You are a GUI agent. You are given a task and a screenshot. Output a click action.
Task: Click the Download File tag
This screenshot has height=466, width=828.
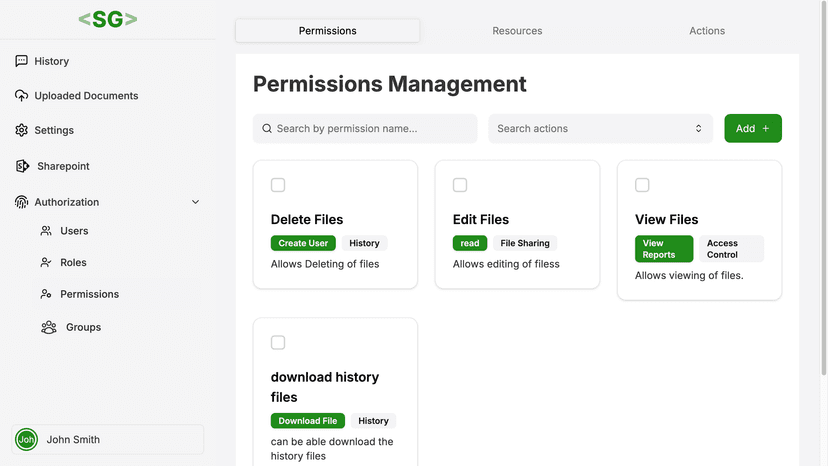(x=308, y=421)
